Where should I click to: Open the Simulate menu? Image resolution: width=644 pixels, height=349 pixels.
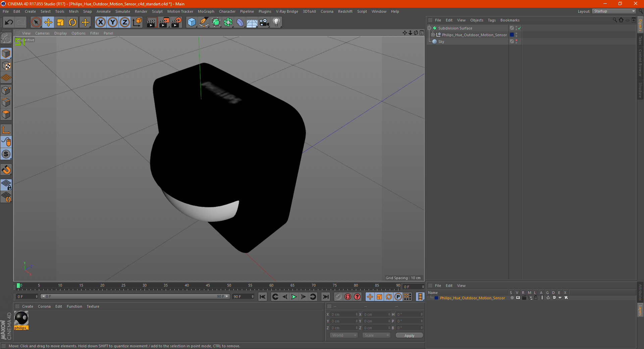pyautogui.click(x=123, y=11)
